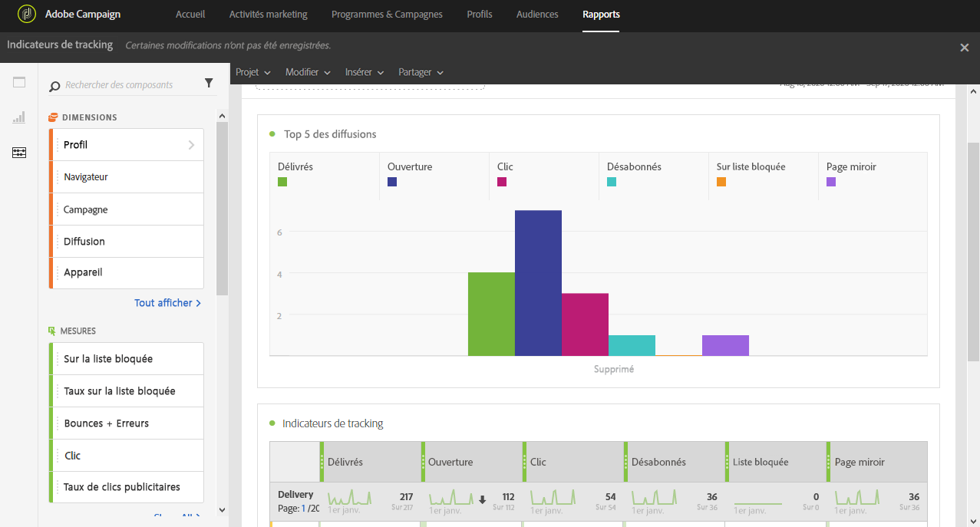Open the component filter funnel icon

pyautogui.click(x=209, y=84)
